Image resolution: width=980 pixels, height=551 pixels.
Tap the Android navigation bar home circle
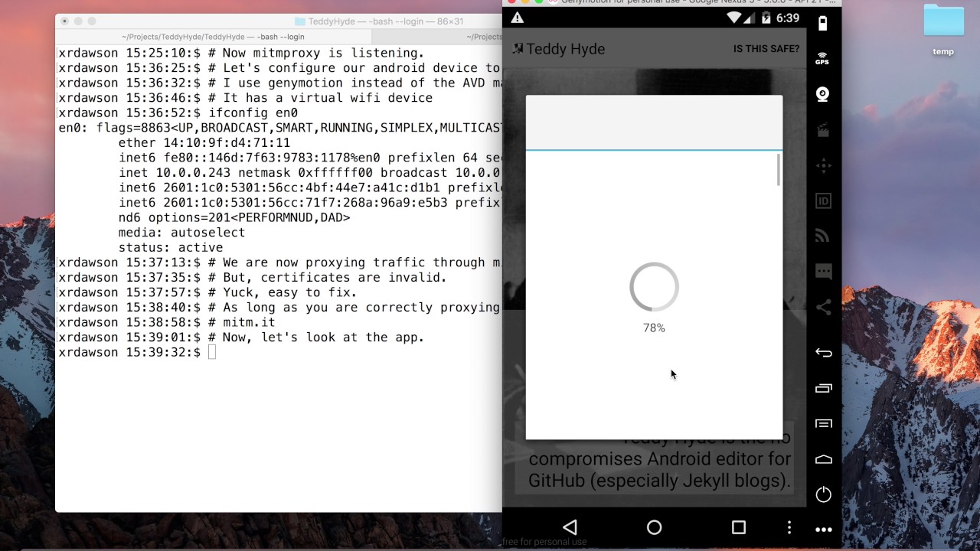pyautogui.click(x=654, y=527)
